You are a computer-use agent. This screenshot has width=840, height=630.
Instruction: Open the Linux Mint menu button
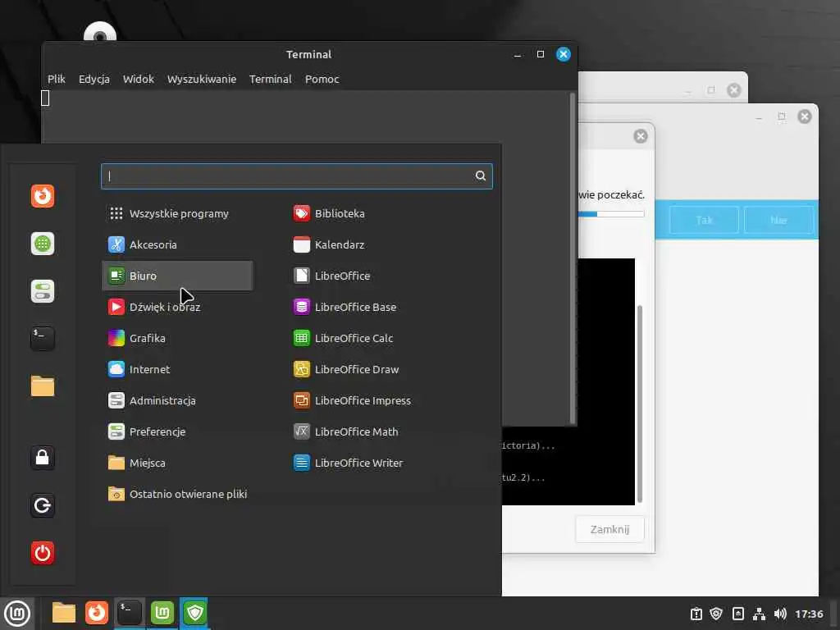tap(17, 614)
